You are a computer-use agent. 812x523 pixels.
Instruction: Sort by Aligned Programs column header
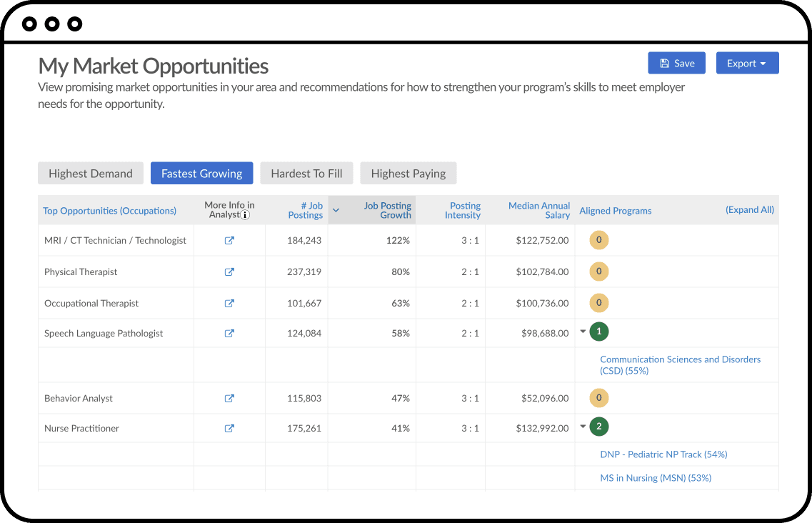click(x=615, y=211)
